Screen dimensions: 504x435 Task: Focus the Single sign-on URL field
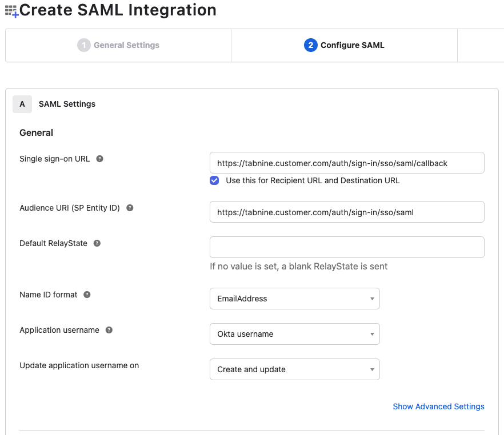[x=347, y=163]
